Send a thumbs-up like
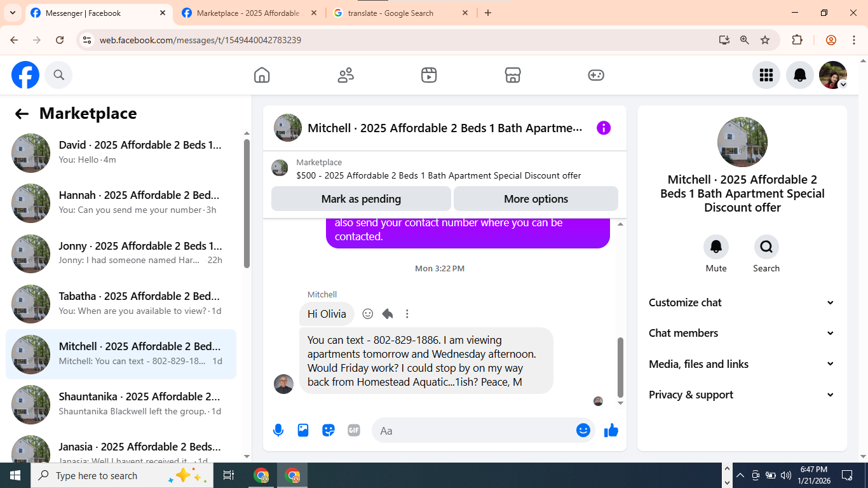 click(611, 430)
